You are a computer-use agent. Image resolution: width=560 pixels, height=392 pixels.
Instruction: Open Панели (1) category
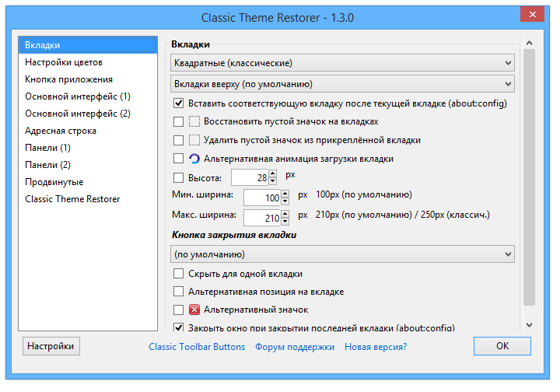point(88,148)
